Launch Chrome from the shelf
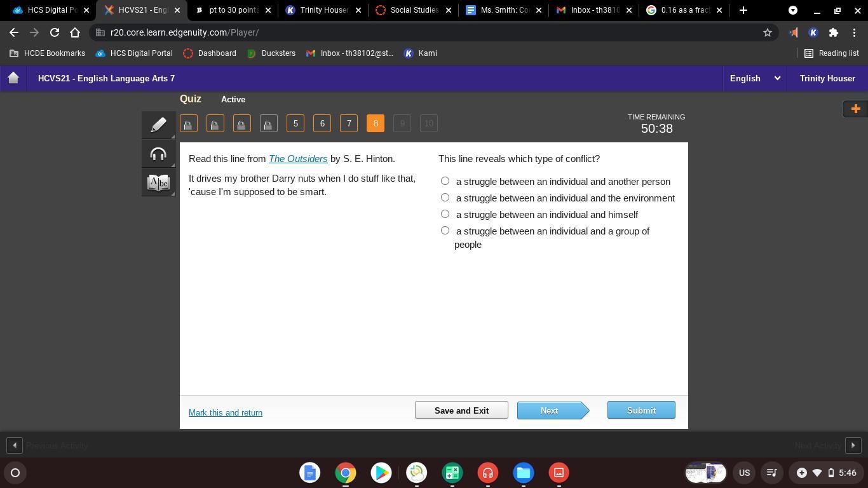 [346, 473]
